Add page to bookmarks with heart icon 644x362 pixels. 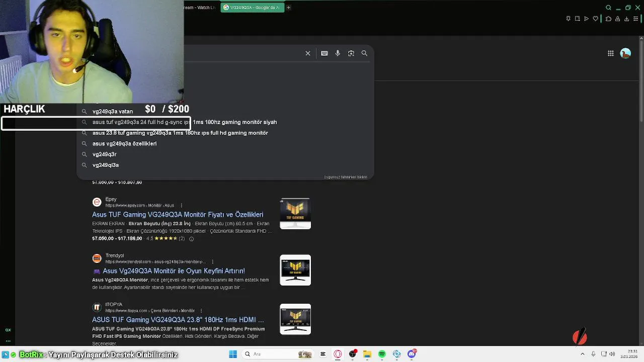tap(596, 19)
